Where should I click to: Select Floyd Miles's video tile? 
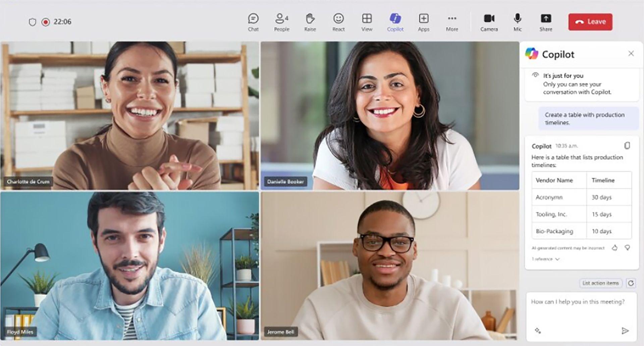(x=130, y=266)
